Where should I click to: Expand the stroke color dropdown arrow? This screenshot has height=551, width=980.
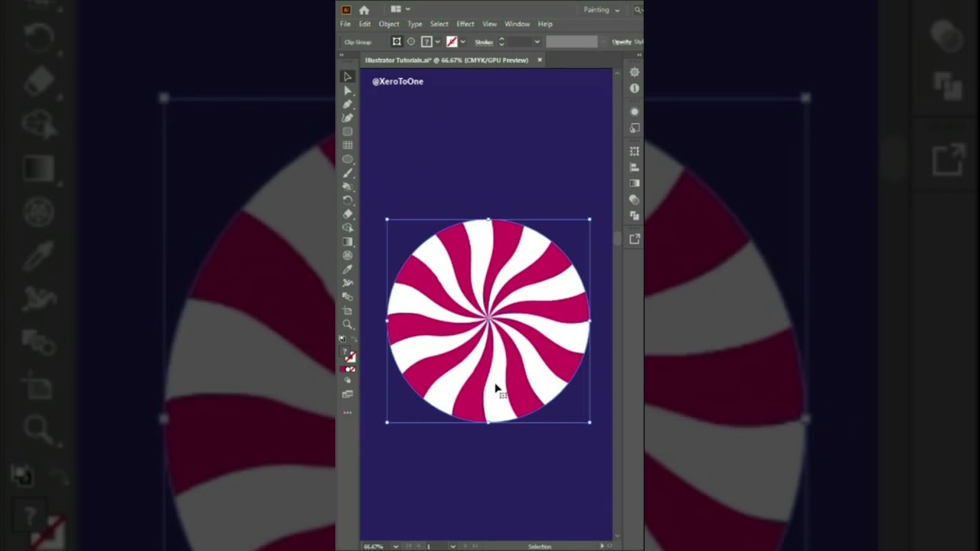point(462,42)
